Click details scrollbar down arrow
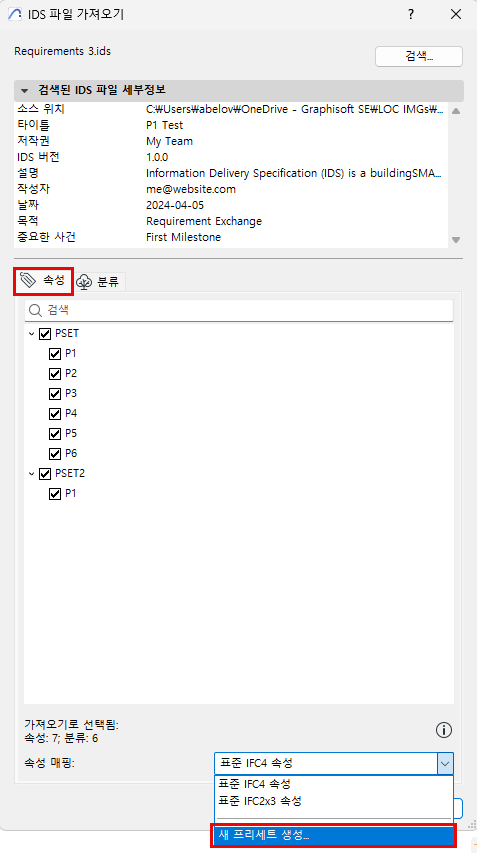 456,239
